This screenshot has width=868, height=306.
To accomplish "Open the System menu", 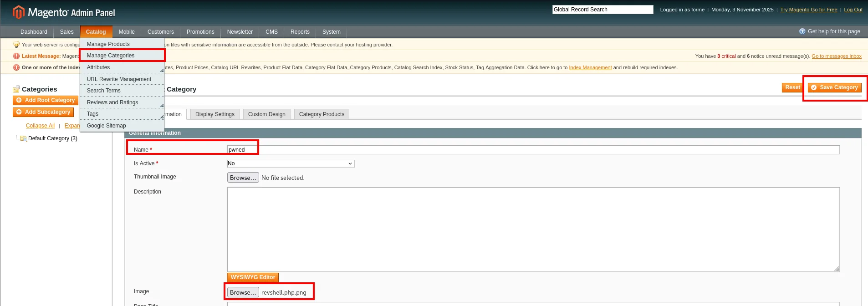I will coord(332,32).
